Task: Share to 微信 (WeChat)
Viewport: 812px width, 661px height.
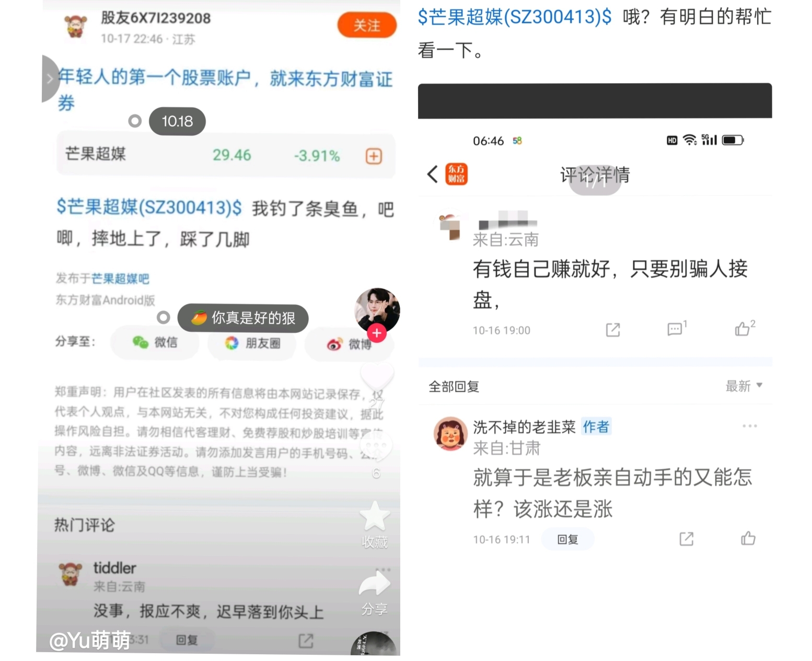Action: click(155, 342)
